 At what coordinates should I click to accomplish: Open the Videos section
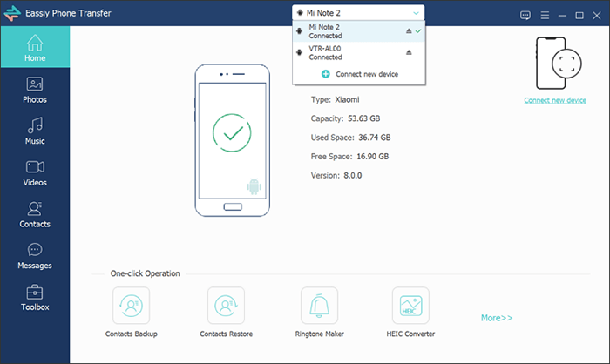click(35, 172)
